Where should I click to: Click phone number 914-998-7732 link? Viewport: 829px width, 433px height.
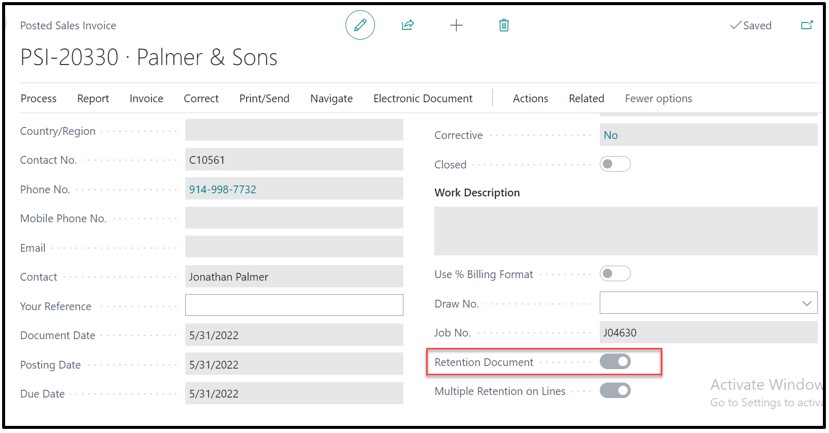click(x=230, y=189)
